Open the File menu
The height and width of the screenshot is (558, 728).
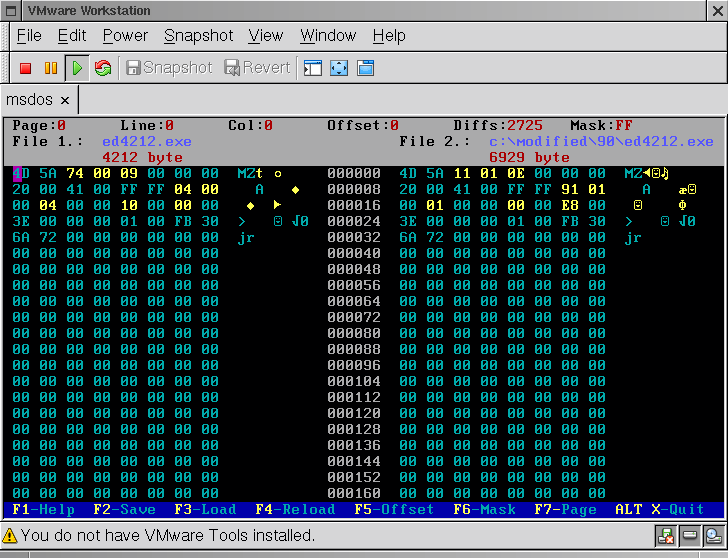[x=29, y=36]
